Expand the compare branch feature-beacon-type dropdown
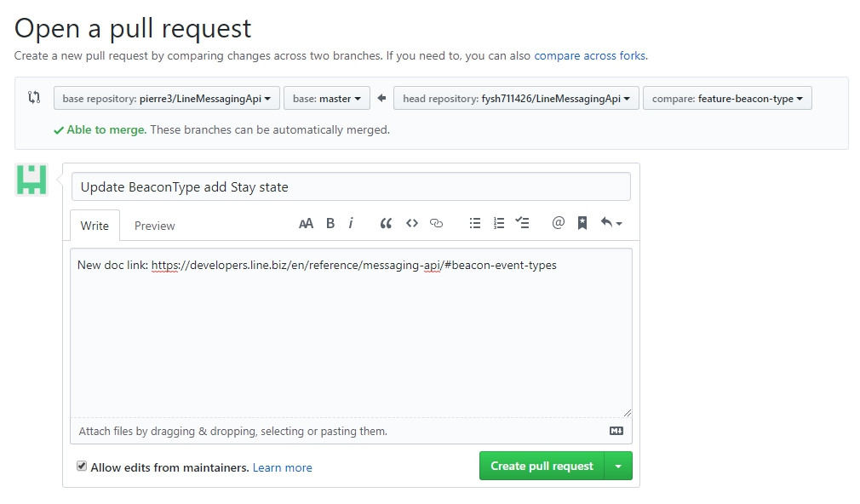The width and height of the screenshot is (860, 504). [727, 99]
